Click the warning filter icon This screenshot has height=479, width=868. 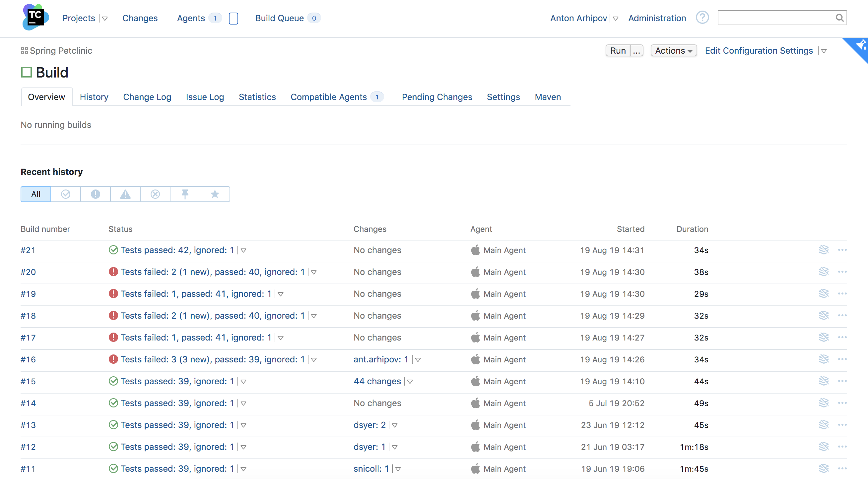point(125,193)
